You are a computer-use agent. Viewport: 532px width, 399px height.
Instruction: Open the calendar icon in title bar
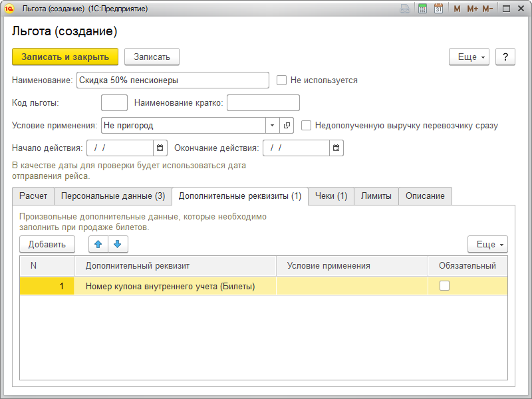[438, 9]
